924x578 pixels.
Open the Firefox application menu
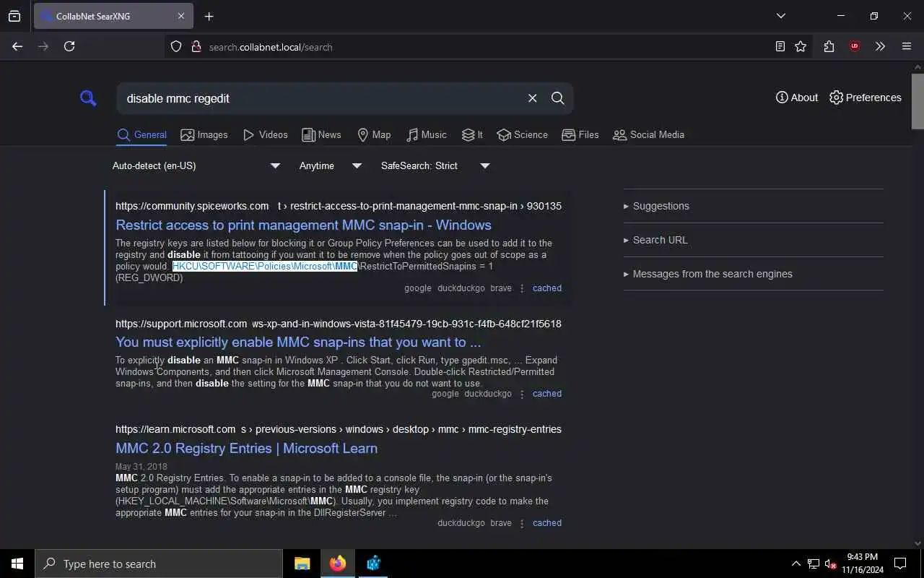point(907,46)
